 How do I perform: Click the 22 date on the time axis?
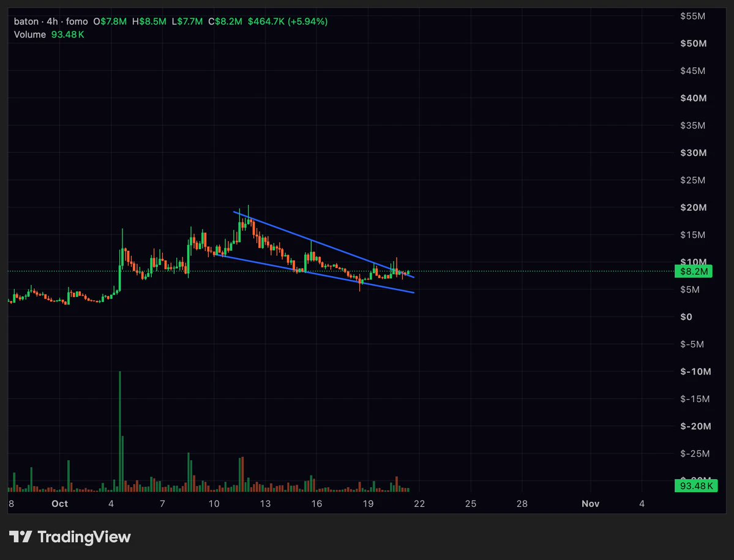[x=419, y=504]
